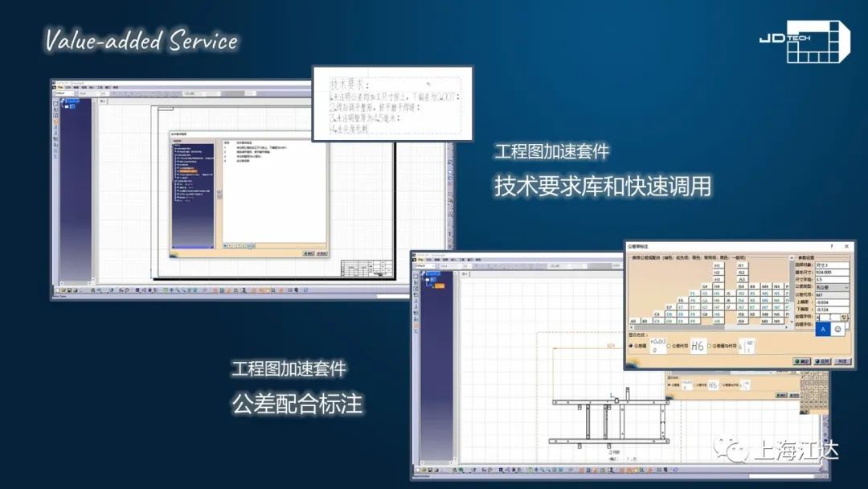Select the 公差值 radio button in the front tolerance dialog
This screenshot has height=489, width=868.
tap(632, 346)
